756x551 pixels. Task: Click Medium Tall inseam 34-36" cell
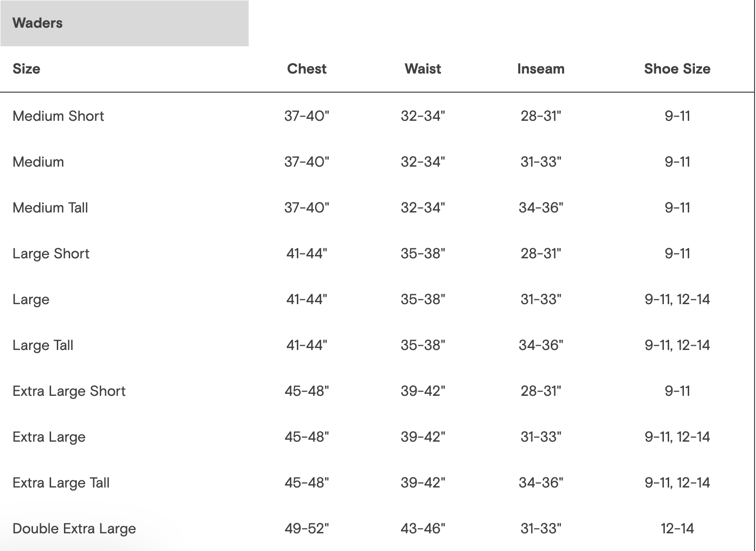pyautogui.click(x=541, y=208)
